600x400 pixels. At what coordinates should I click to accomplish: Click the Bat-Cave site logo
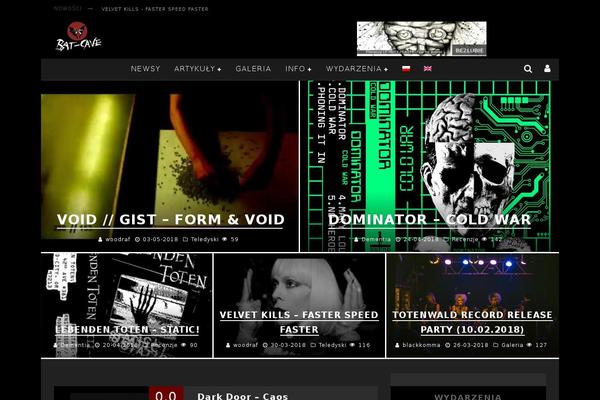pyautogui.click(x=79, y=37)
